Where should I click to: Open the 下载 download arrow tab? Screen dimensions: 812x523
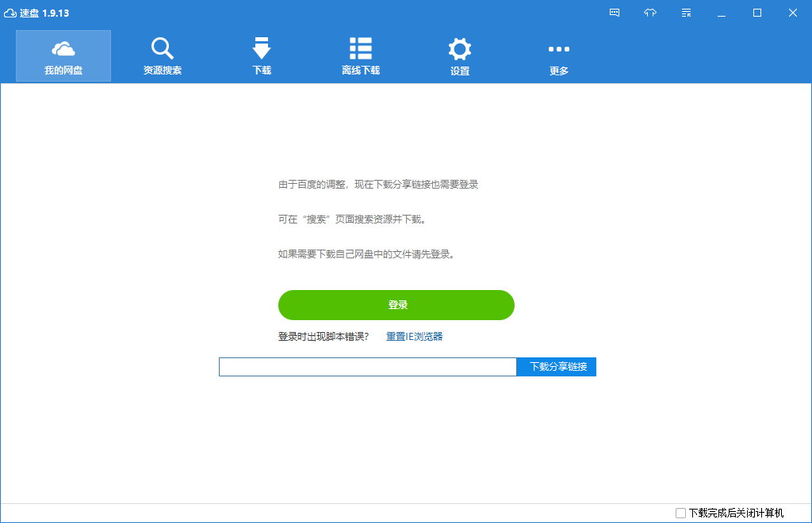coord(262,55)
